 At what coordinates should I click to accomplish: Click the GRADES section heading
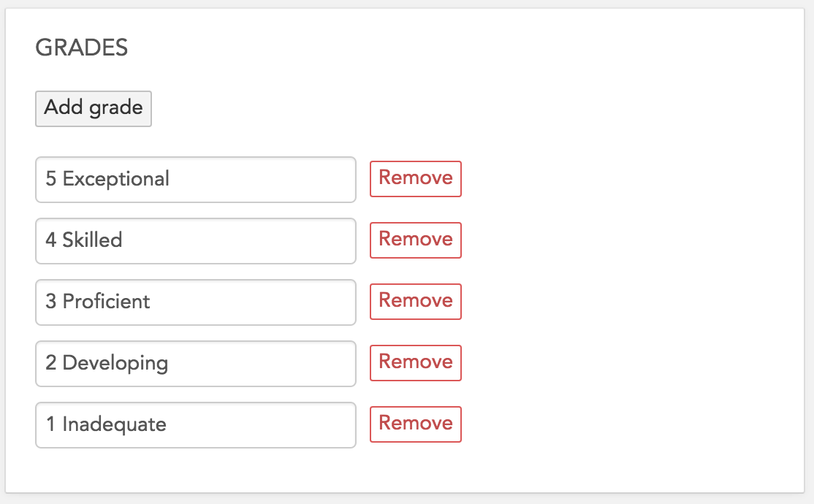(x=82, y=48)
